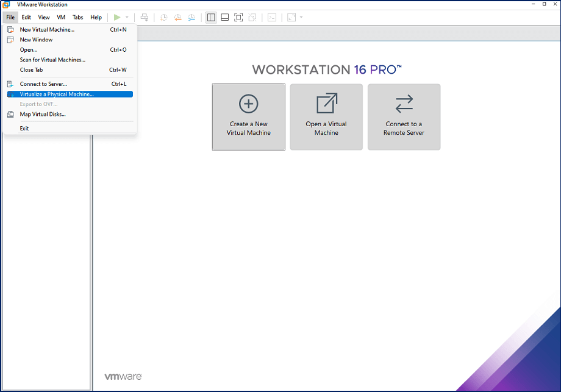Click the Revert to Snapshot icon
Image resolution: width=561 pixels, height=392 pixels.
[178, 18]
